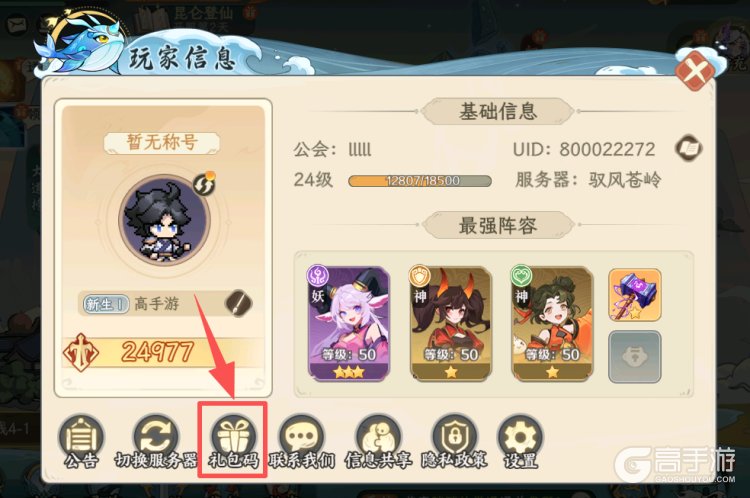Edit nickname with the pencil icon
The width and height of the screenshot is (750, 498).
(238, 303)
